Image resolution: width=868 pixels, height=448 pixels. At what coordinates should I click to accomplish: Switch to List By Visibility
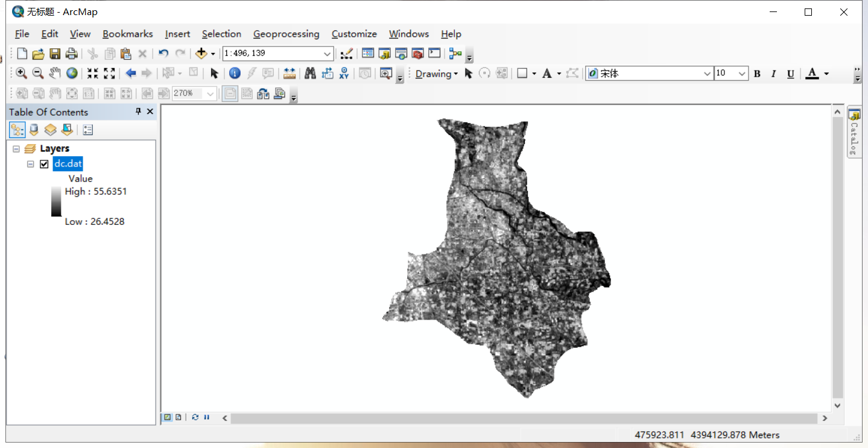coord(50,130)
